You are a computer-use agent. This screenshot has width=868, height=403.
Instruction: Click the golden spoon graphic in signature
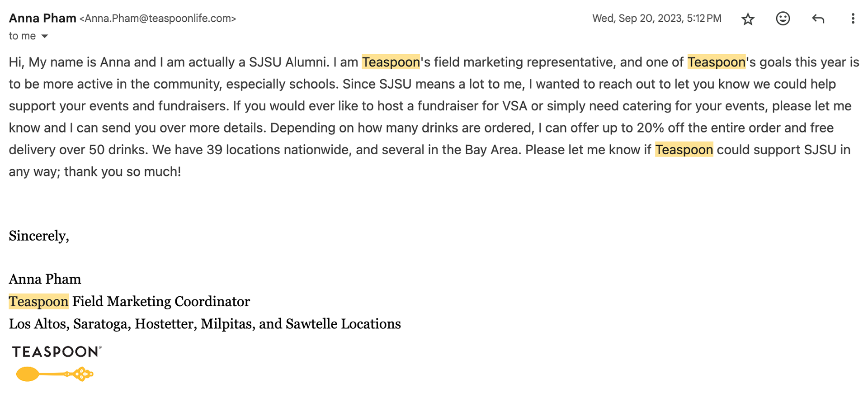click(55, 374)
